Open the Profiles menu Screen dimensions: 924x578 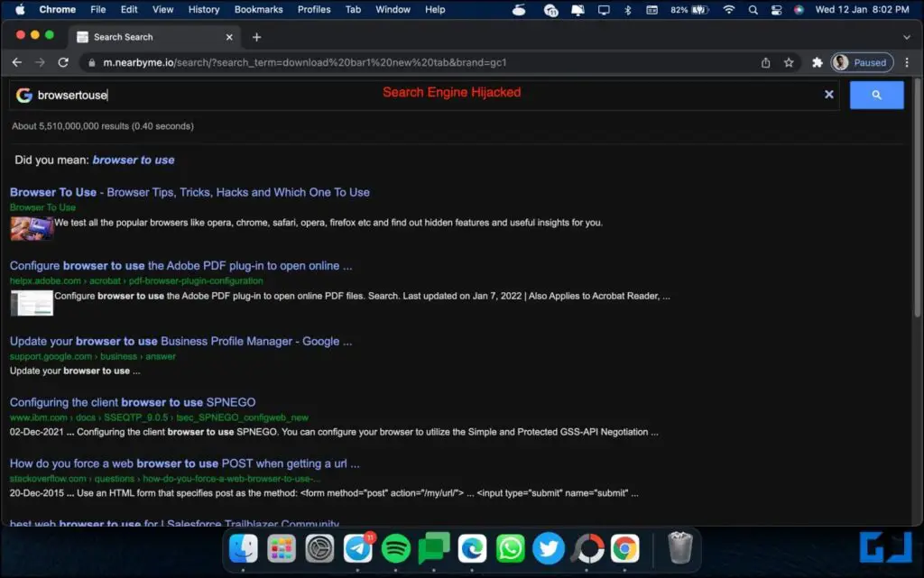[314, 9]
